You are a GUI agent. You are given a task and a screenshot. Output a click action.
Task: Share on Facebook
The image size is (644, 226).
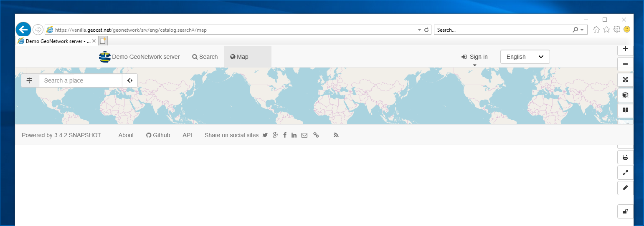pos(285,135)
